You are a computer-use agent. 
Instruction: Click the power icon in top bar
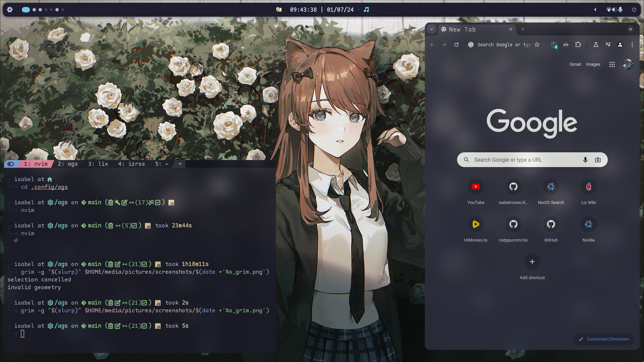(634, 10)
